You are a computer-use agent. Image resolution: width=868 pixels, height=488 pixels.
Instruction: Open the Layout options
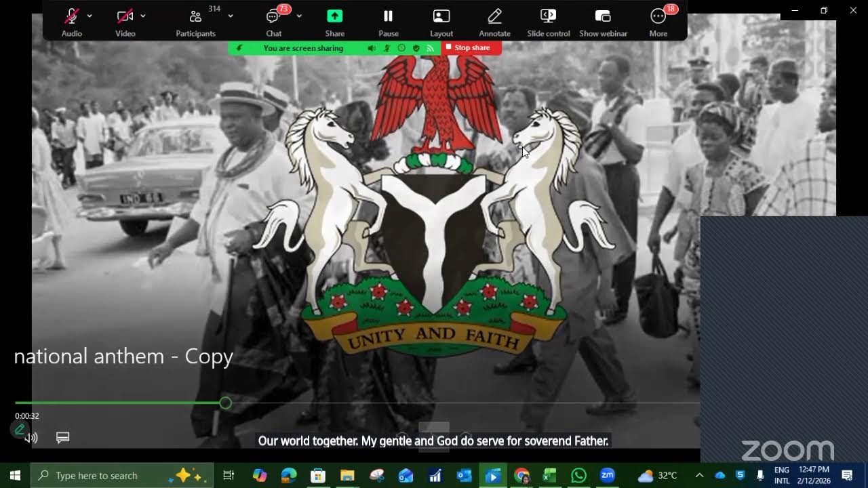click(441, 22)
